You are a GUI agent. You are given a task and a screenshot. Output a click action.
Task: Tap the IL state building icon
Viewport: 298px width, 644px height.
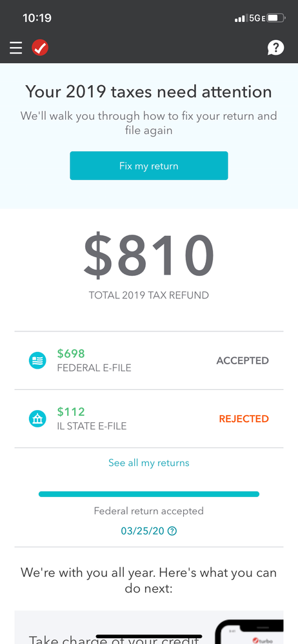pyautogui.click(x=37, y=418)
